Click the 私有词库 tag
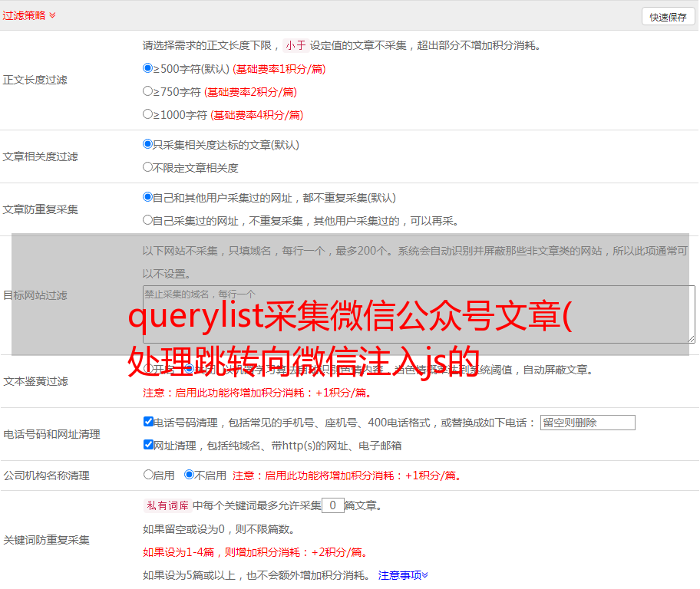This screenshot has height=589, width=700. coord(166,505)
